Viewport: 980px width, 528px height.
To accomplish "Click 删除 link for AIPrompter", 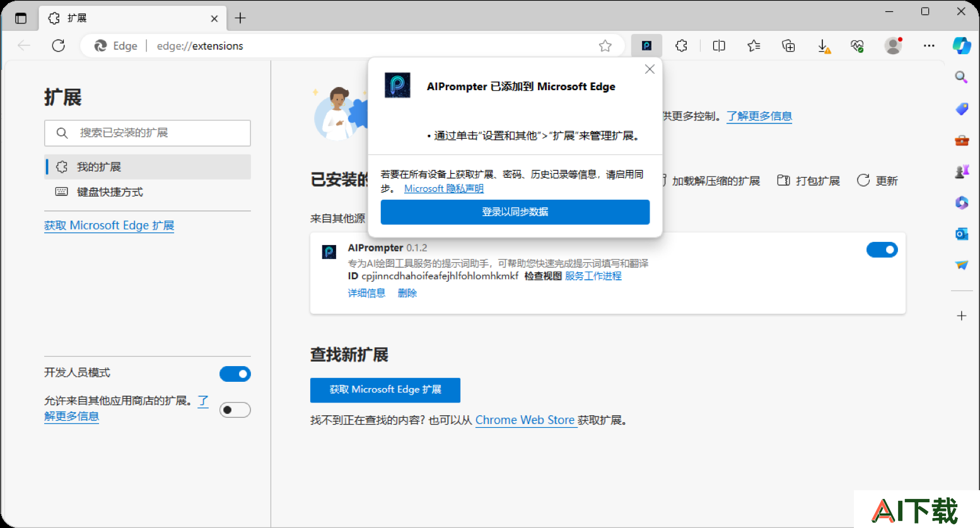I will pyautogui.click(x=407, y=293).
